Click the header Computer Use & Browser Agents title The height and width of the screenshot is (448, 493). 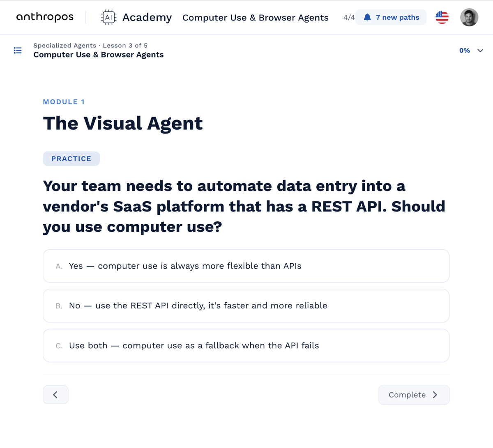pyautogui.click(x=256, y=18)
